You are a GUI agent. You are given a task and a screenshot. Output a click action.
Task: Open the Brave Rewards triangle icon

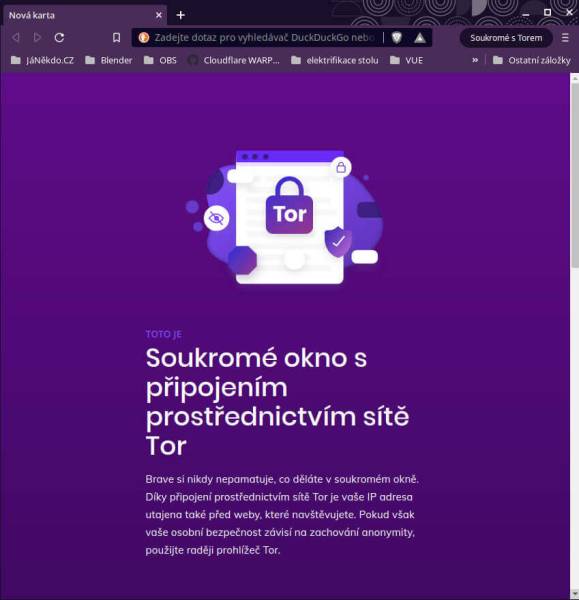pos(420,38)
